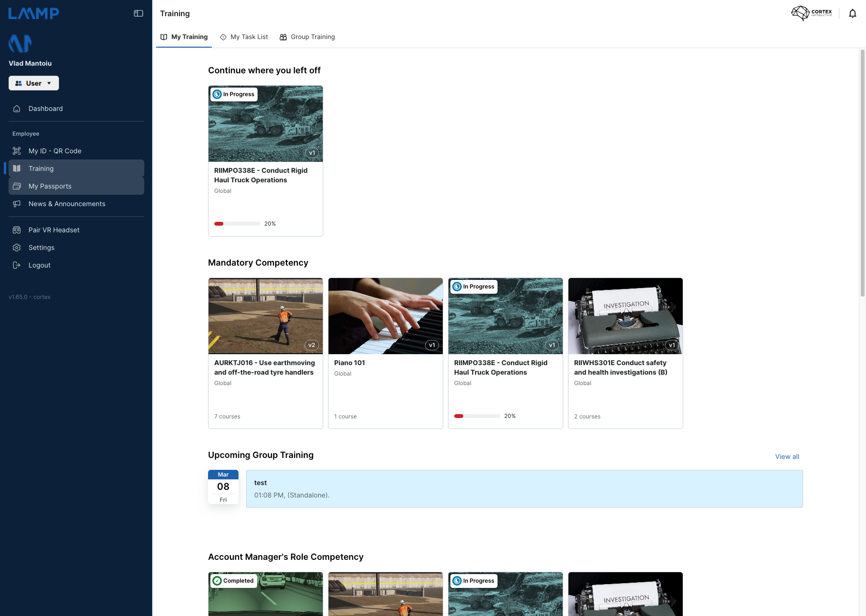Switch to My Task List tab
The height and width of the screenshot is (616, 866).
point(244,37)
